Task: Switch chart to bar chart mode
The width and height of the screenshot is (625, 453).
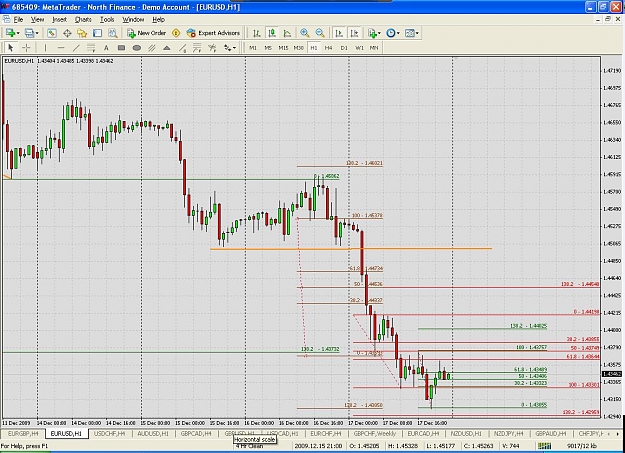Action: (x=257, y=33)
